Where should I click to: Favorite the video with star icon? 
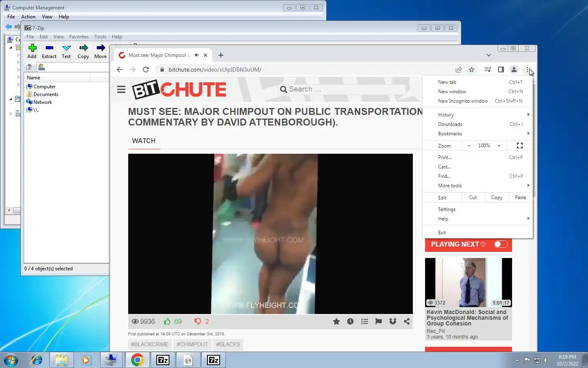point(336,321)
